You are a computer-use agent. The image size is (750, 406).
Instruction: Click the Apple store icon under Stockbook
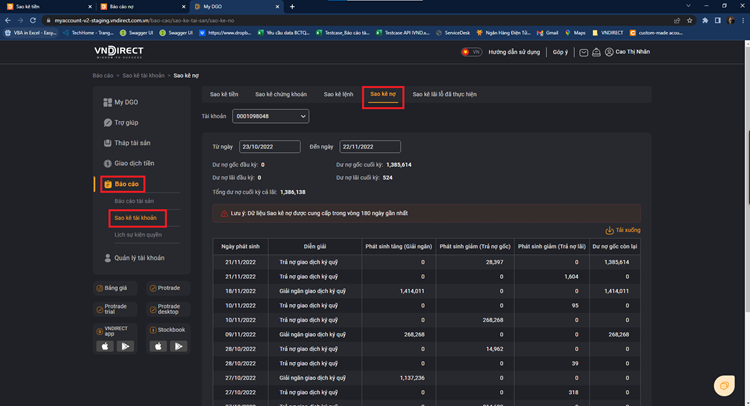pos(158,346)
